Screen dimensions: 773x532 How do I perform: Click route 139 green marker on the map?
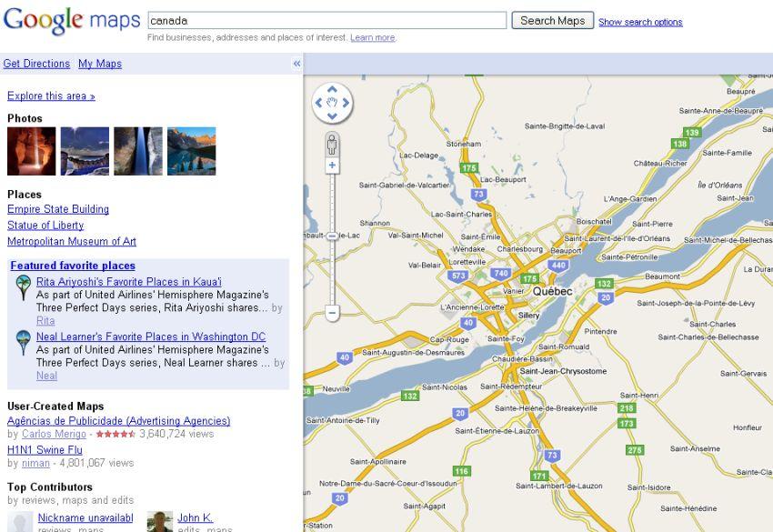pyautogui.click(x=692, y=133)
